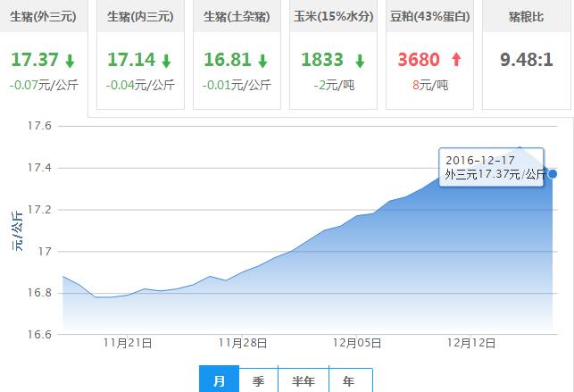
Task: Click the 8元/吨 change text
Action: coord(430,85)
